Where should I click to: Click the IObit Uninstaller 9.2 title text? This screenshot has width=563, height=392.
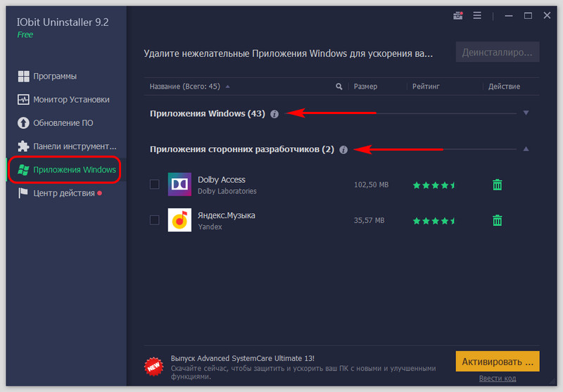click(63, 23)
